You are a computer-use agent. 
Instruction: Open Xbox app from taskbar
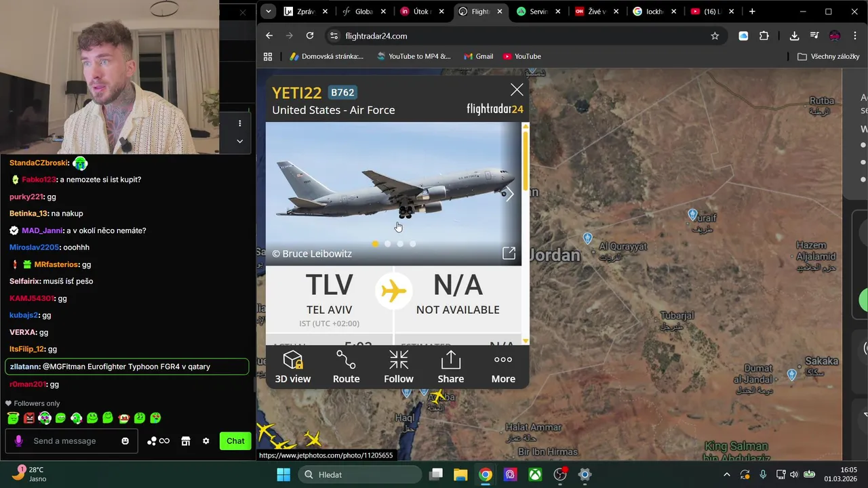pyautogui.click(x=535, y=474)
